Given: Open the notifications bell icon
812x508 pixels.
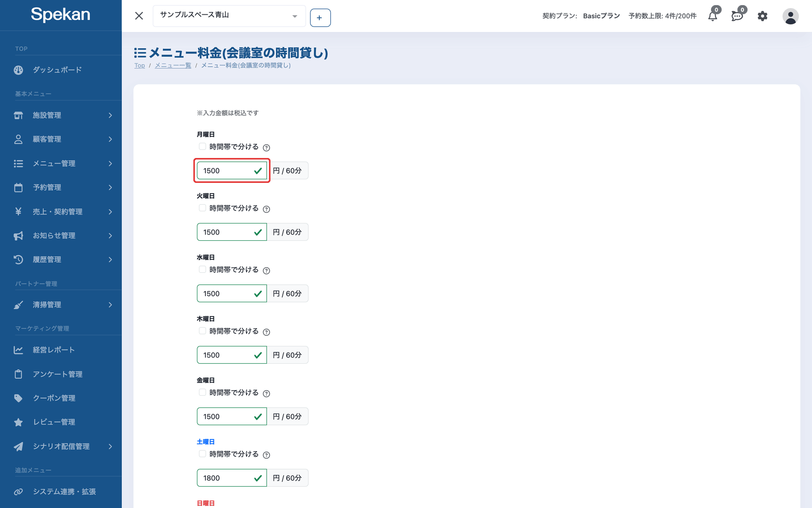Looking at the screenshot, I should [713, 16].
